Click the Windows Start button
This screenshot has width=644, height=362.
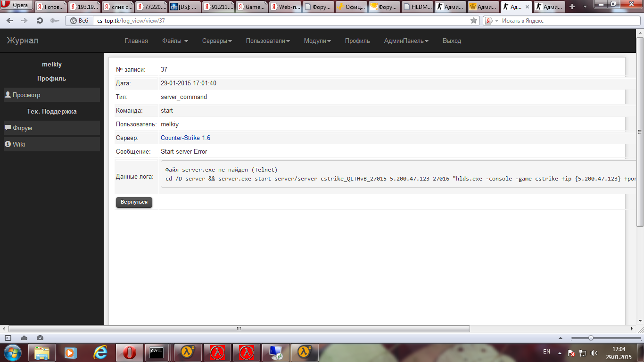tap(12, 353)
